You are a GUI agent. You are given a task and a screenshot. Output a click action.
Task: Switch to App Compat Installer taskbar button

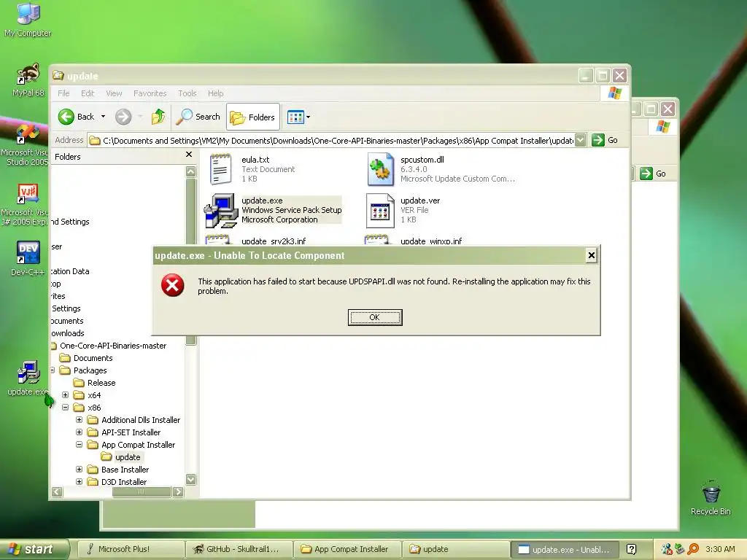tap(347, 550)
